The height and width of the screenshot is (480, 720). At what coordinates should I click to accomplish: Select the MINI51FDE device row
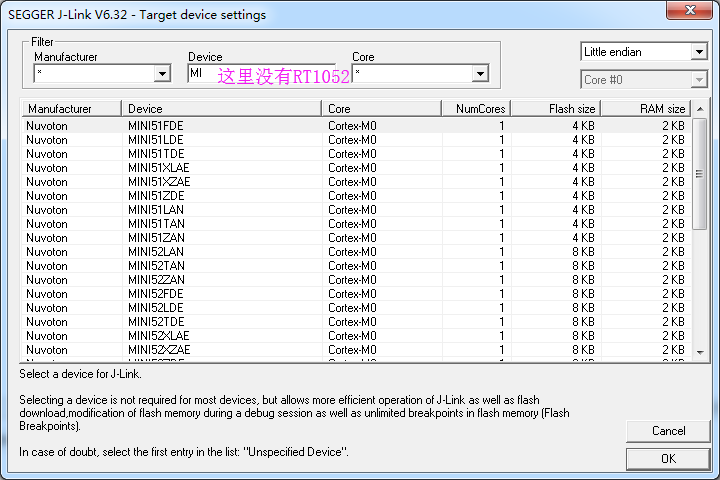[356, 126]
